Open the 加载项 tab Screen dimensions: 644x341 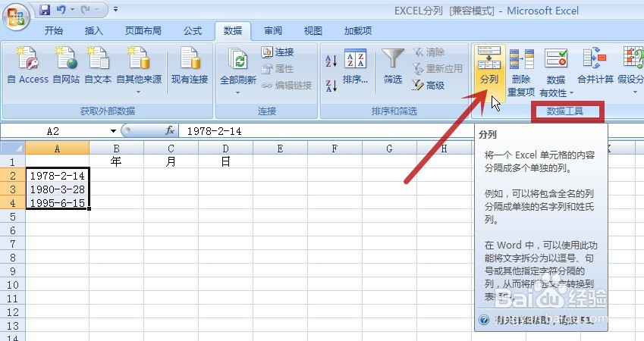pyautogui.click(x=358, y=31)
